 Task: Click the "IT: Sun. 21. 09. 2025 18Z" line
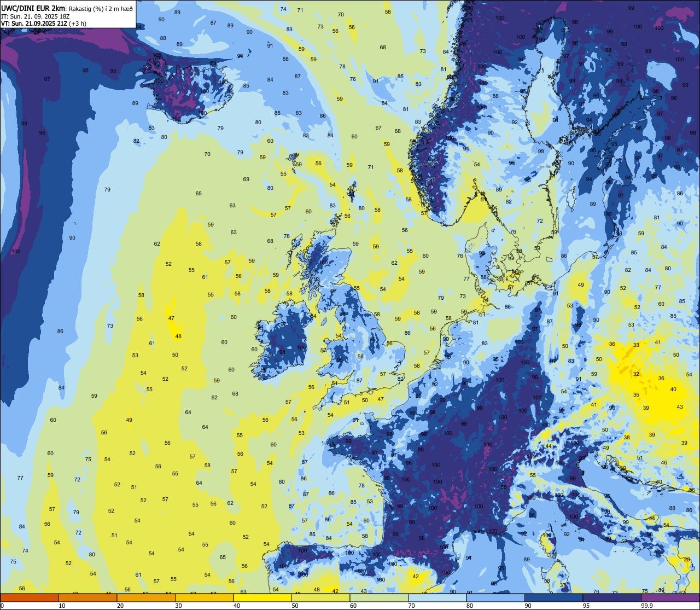pos(35,16)
